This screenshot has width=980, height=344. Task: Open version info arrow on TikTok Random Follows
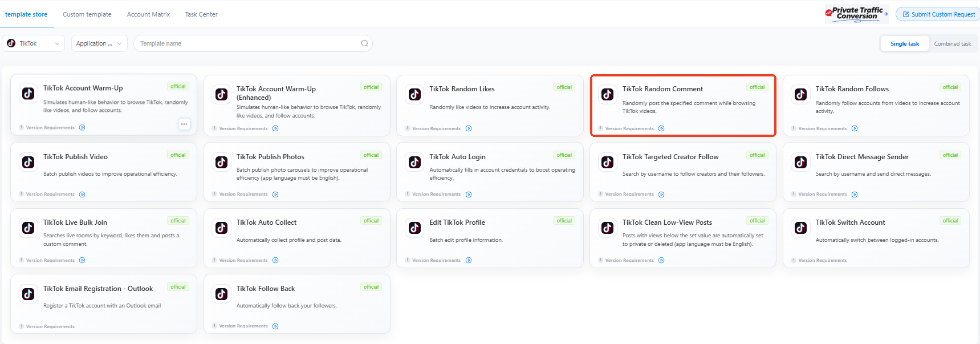click(x=855, y=128)
